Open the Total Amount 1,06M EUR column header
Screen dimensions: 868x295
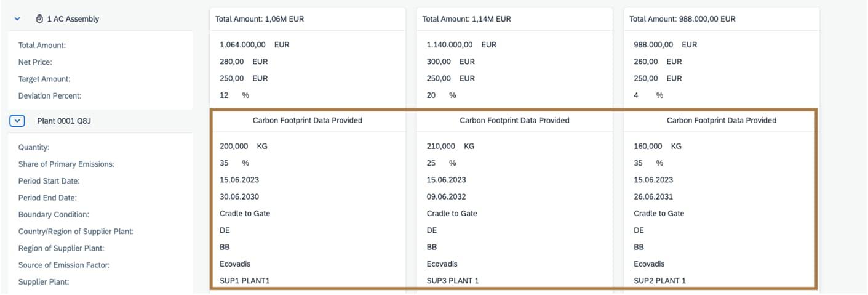point(260,19)
